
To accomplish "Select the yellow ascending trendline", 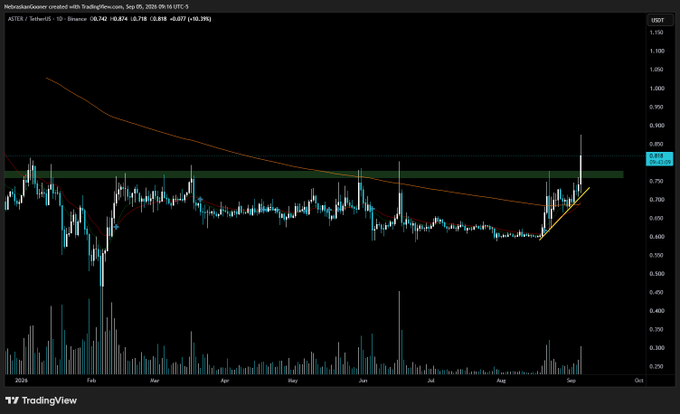I will point(564,213).
